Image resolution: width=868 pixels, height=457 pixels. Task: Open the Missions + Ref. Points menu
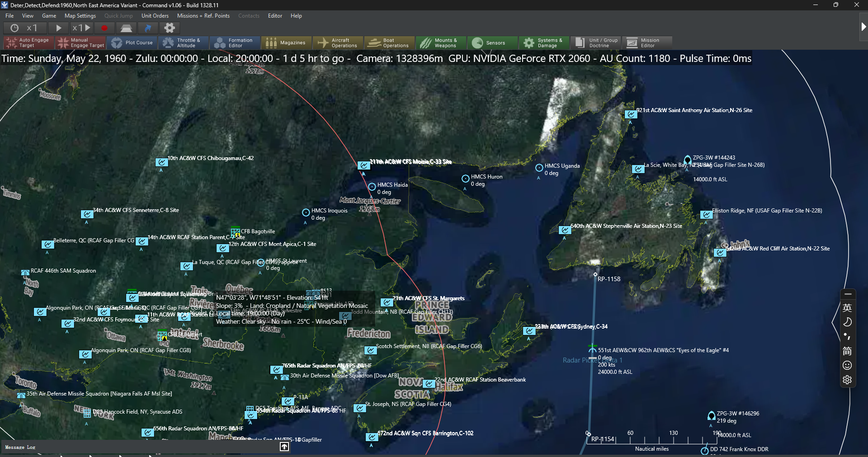click(203, 16)
